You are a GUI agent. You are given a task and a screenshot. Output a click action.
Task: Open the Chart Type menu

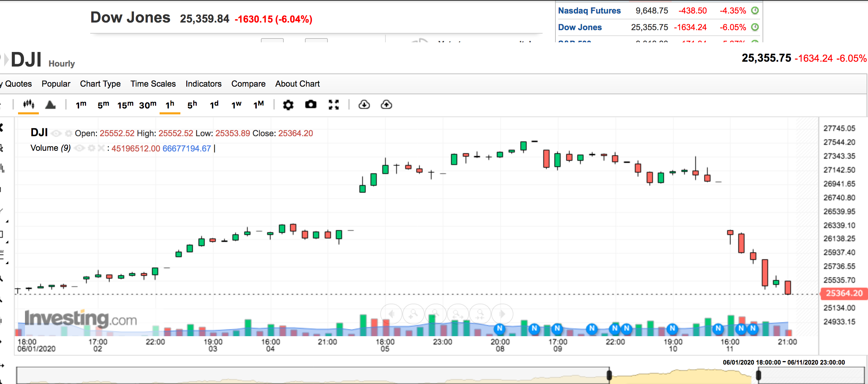(x=100, y=84)
